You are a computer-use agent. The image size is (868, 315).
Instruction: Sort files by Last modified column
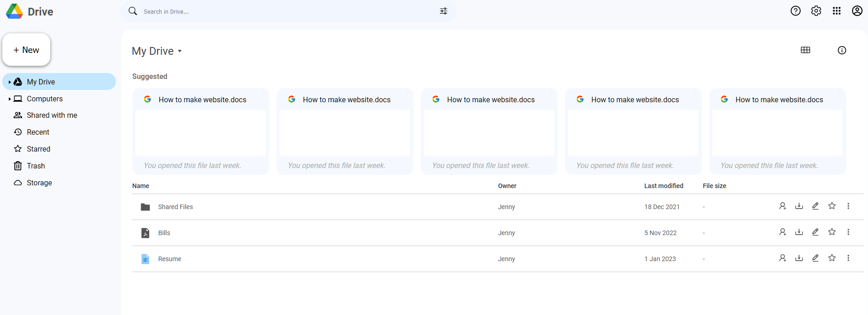point(664,186)
